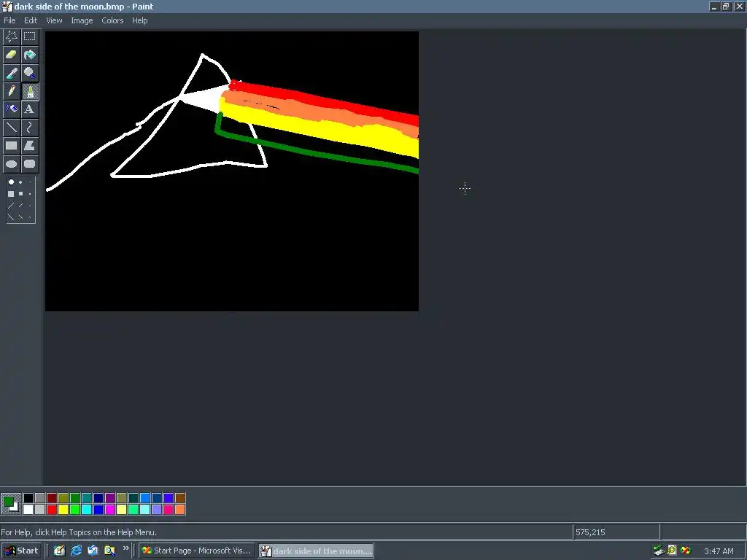Screen dimensions: 747x560
Task: Pick the dark red maroon swatch
Action: coord(52,498)
